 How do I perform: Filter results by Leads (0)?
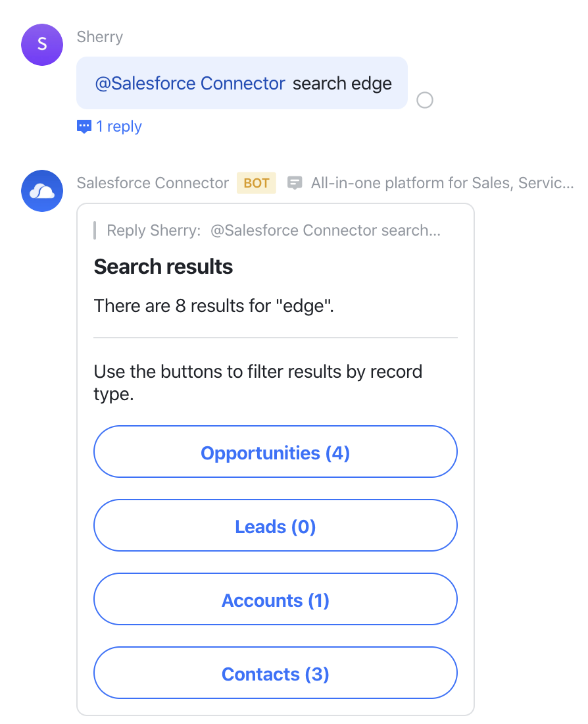click(x=275, y=525)
